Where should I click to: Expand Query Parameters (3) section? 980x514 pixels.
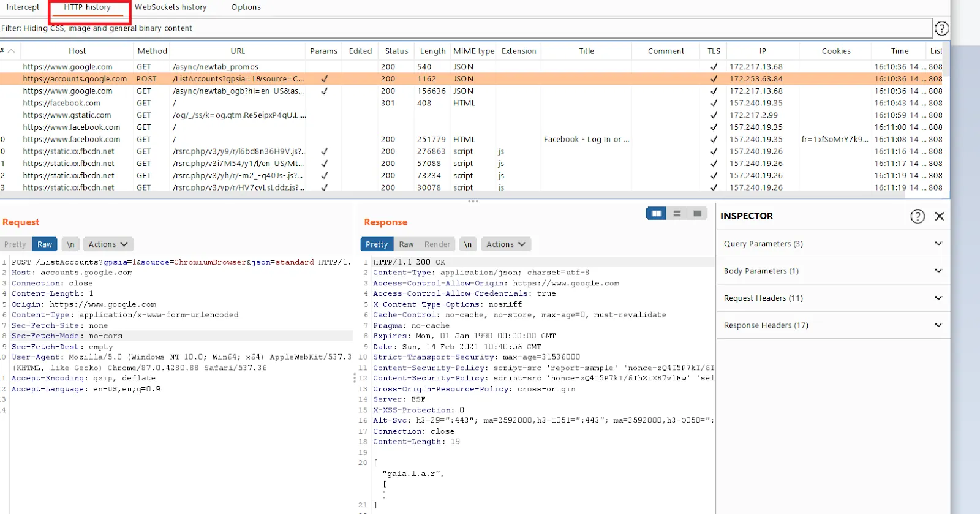tap(833, 244)
